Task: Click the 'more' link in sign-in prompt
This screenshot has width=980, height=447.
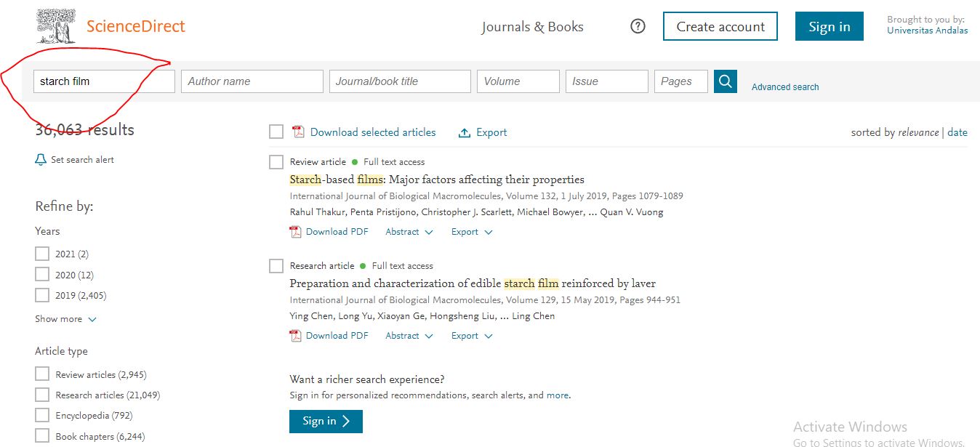Action: click(x=558, y=395)
